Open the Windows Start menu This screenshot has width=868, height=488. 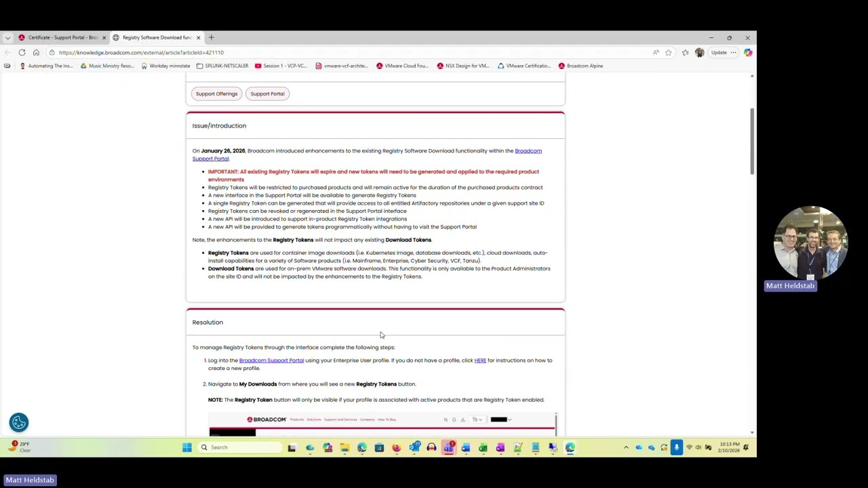186,447
